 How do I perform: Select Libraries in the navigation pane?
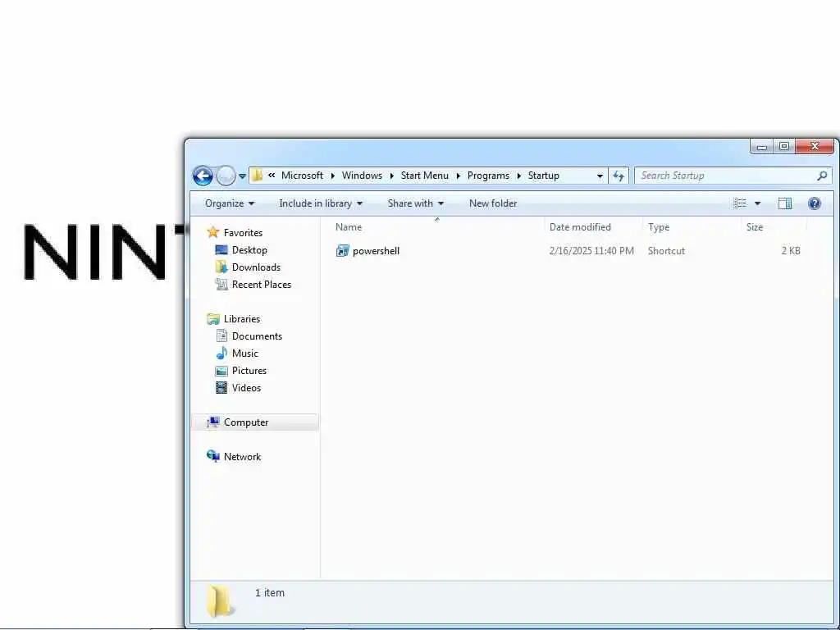pyautogui.click(x=242, y=319)
